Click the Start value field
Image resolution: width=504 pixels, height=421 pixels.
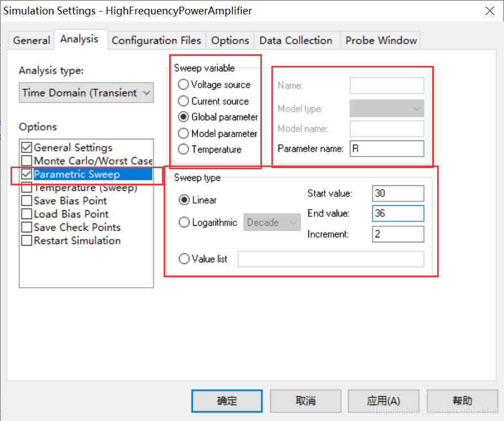[398, 194]
